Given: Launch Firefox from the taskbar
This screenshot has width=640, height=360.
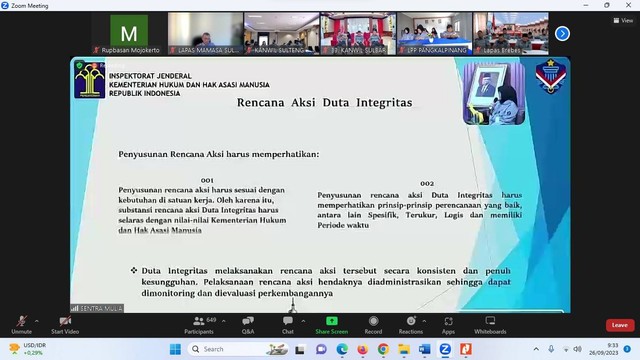Looking at the screenshot, I should click(x=362, y=349).
